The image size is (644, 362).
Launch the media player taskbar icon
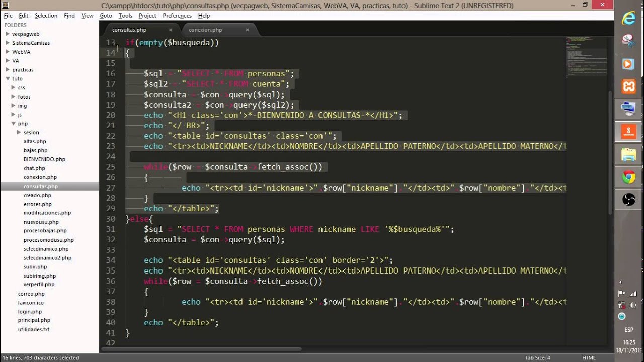628,64
